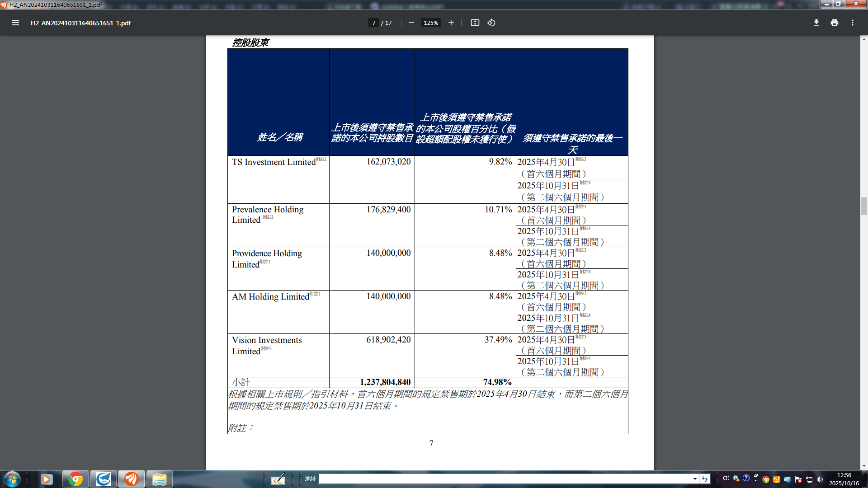Click the fit to page icon
The image size is (868, 488).
coord(475,23)
